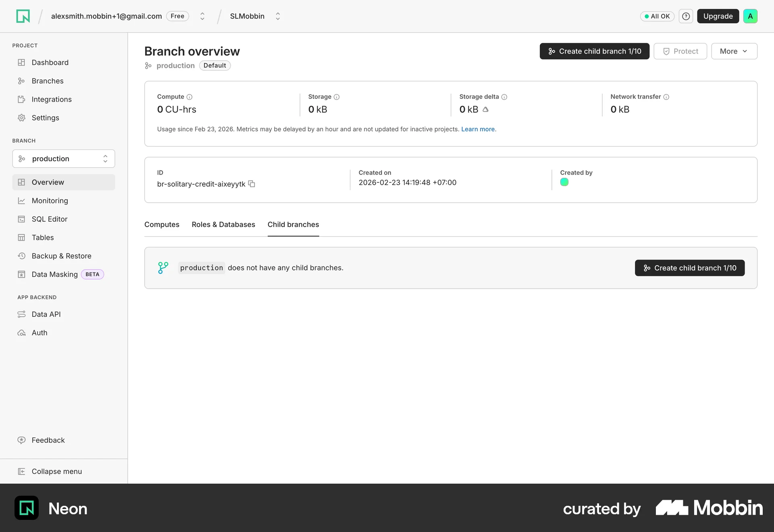This screenshot has width=774, height=532.
Task: Select the Child branches tab
Action: click(x=293, y=224)
